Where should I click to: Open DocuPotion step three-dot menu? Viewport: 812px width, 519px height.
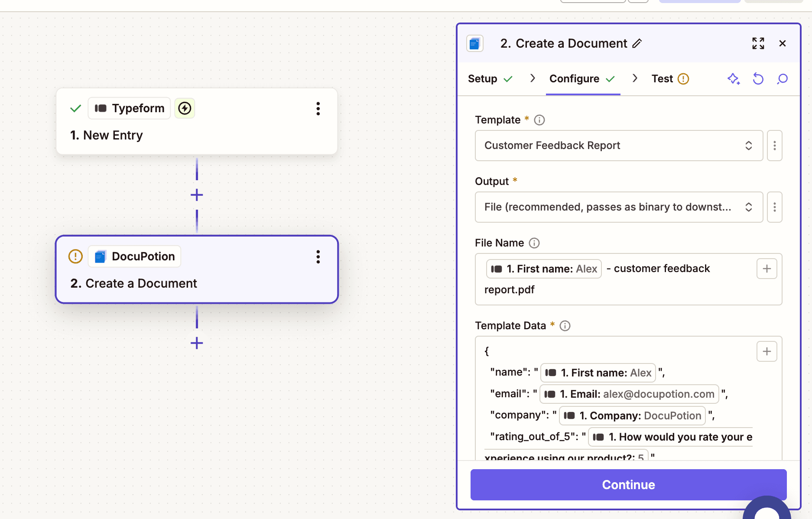point(318,257)
